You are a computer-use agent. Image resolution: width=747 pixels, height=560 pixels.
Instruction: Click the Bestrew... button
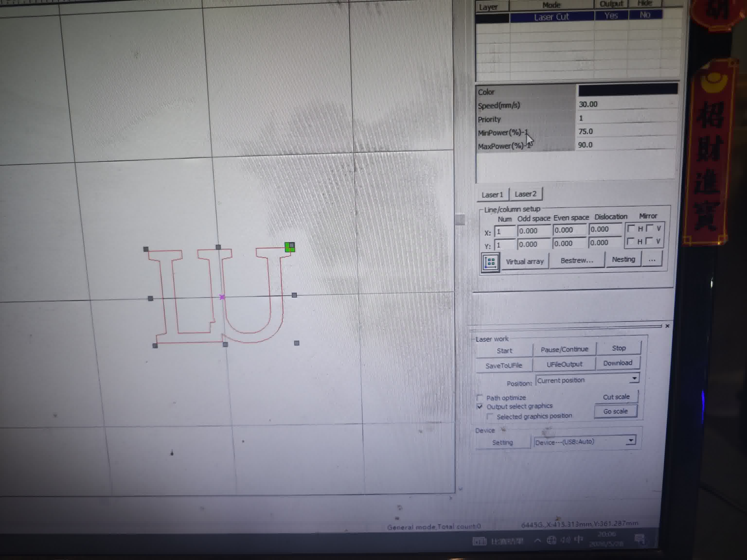tap(577, 261)
